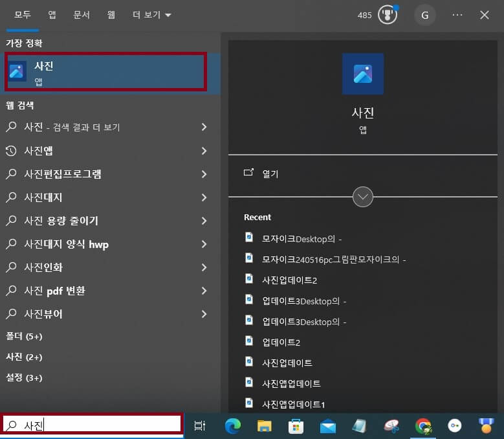Open recent file 사진앱업데이트
Screen dimensions: 504x439
[x=291, y=383]
